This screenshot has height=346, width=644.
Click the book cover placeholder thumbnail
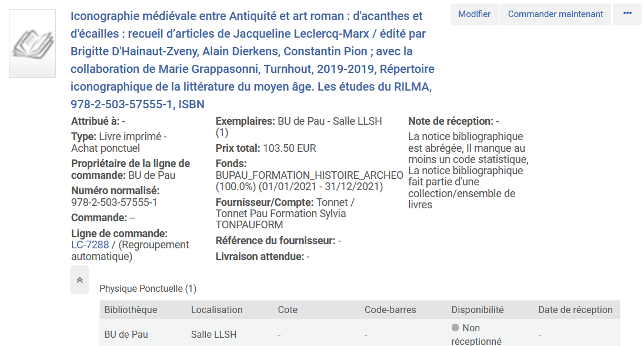32,44
